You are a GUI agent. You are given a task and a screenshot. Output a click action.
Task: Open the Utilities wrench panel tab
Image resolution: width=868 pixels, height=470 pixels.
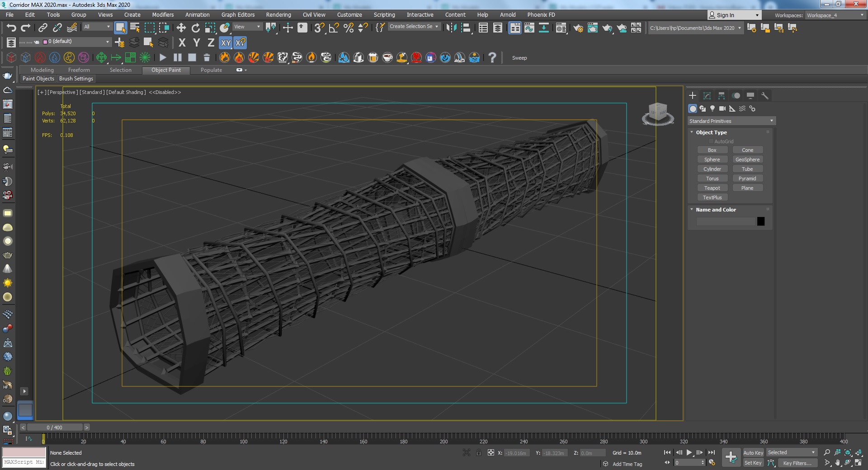click(764, 96)
